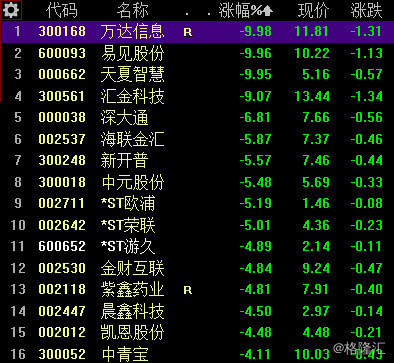
Task: Sort by the 代码 column header
Action: [62, 10]
